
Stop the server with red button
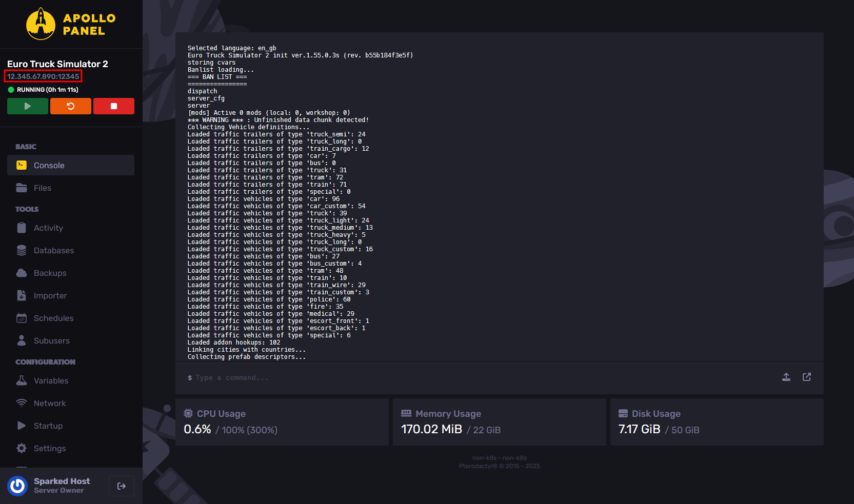[x=114, y=106]
